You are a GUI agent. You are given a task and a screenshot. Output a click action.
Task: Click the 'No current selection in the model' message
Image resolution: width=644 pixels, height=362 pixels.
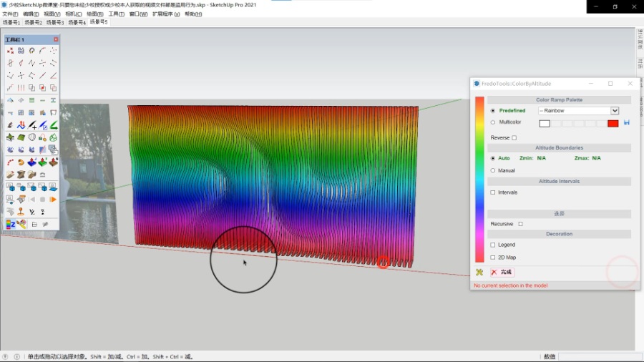click(510, 285)
